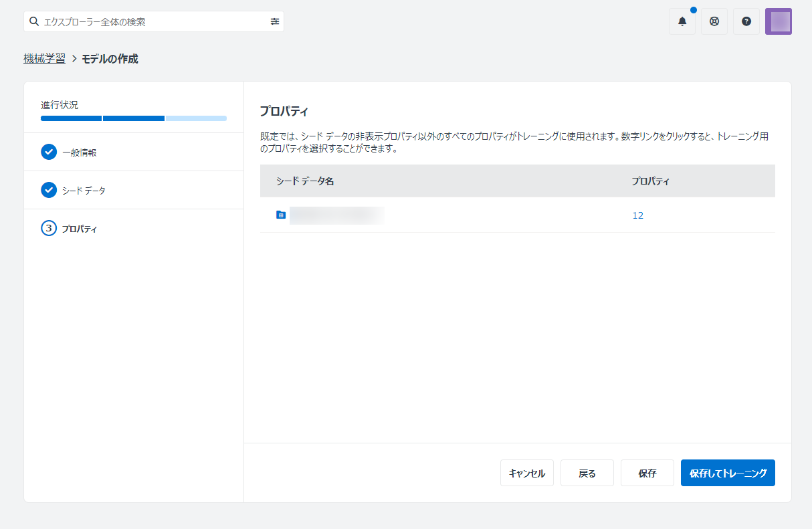Open the search filter settings icon

tap(274, 21)
